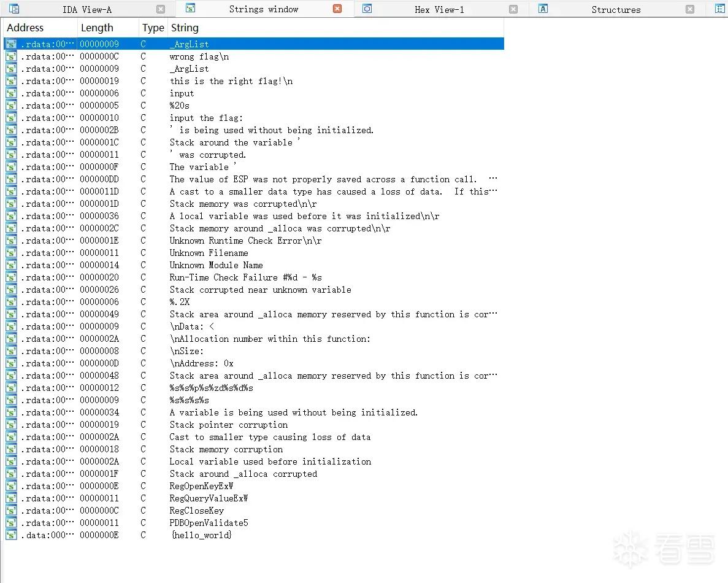Click string icon for '{hello_world}' row
Screen dimensions: 728x583
[x=11, y=535]
